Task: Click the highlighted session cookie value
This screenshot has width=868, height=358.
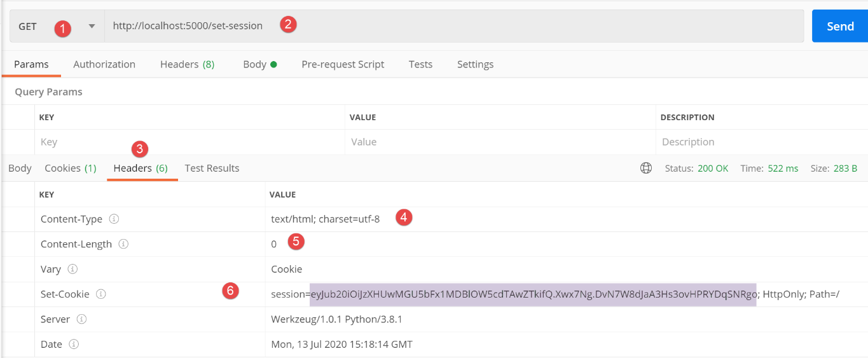Action: tap(533, 294)
